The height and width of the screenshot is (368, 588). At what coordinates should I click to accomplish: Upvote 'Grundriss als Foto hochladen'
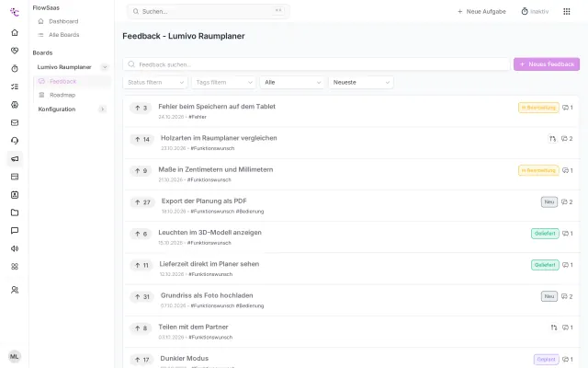(x=141, y=297)
